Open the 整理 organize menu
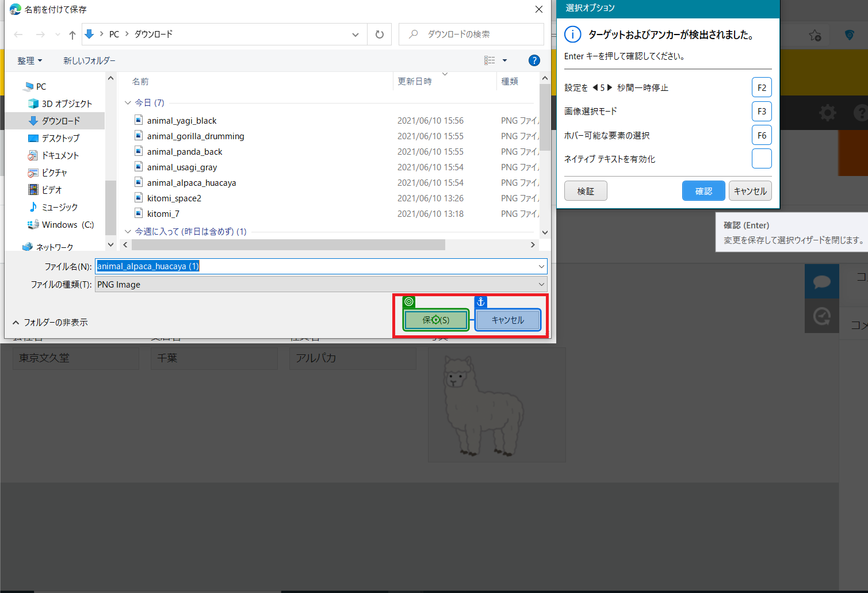Viewport: 868px width, 593px height. pos(29,61)
